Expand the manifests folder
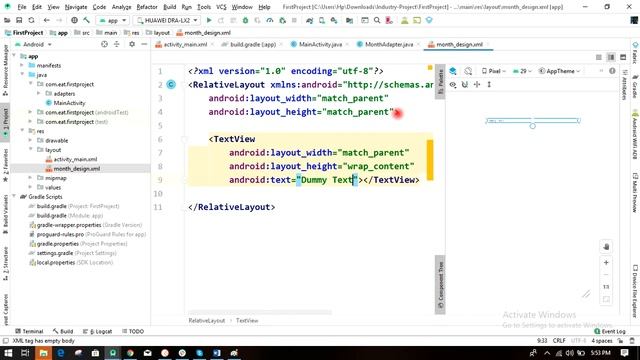Image resolution: width=640 pixels, height=360 pixels. coord(22,65)
